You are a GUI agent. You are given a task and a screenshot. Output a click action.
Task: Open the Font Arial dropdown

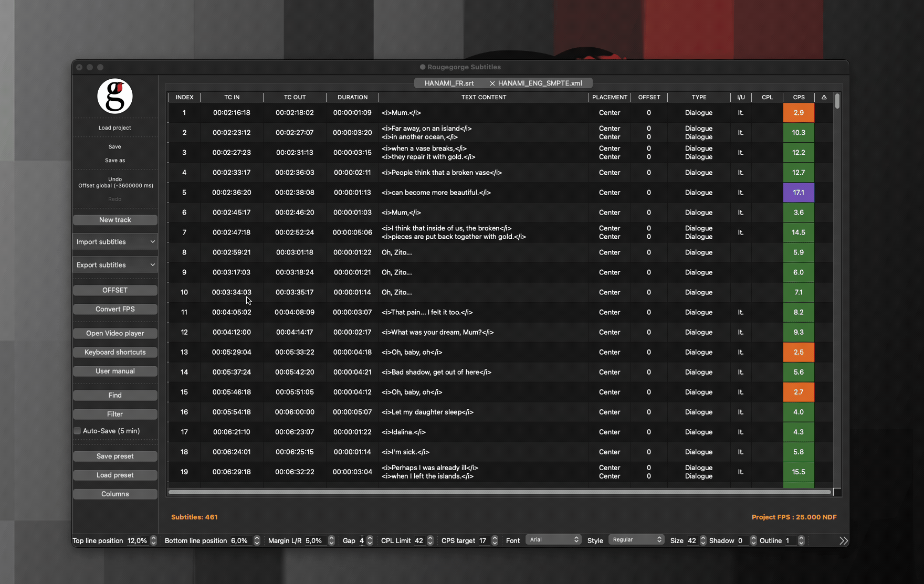[x=553, y=540]
